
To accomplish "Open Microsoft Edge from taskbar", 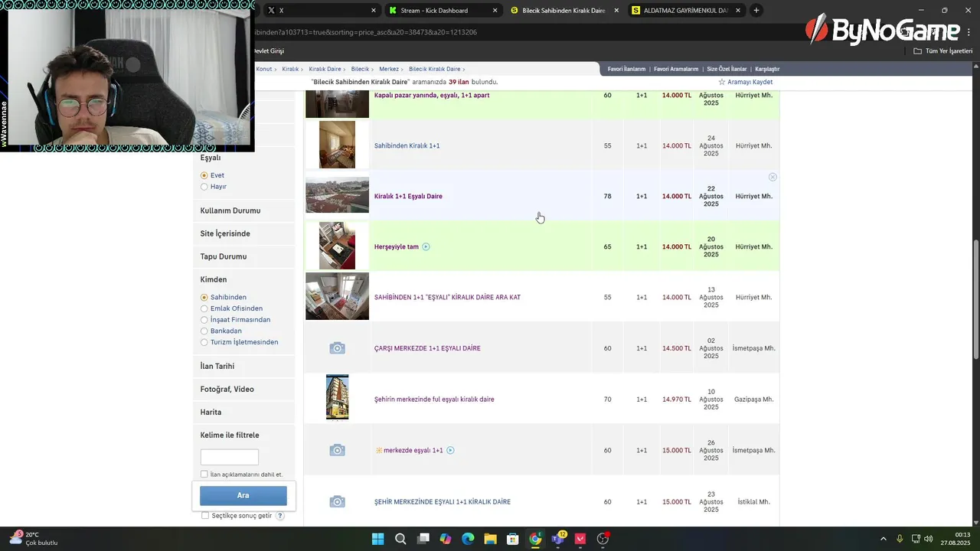I will coord(468,539).
